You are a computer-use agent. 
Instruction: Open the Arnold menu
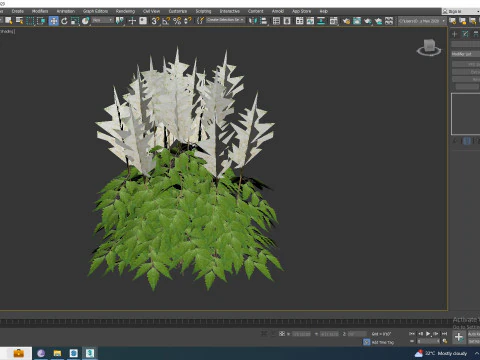278,11
